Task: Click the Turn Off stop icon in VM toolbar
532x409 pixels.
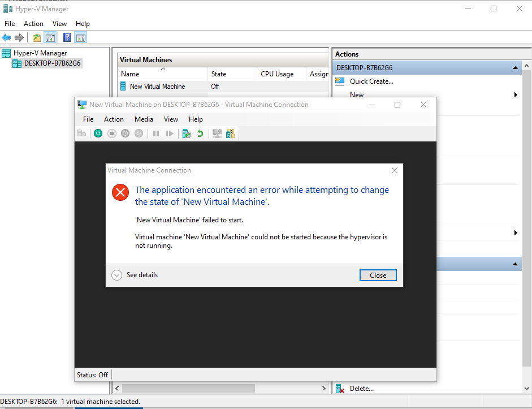Action: (x=112, y=134)
